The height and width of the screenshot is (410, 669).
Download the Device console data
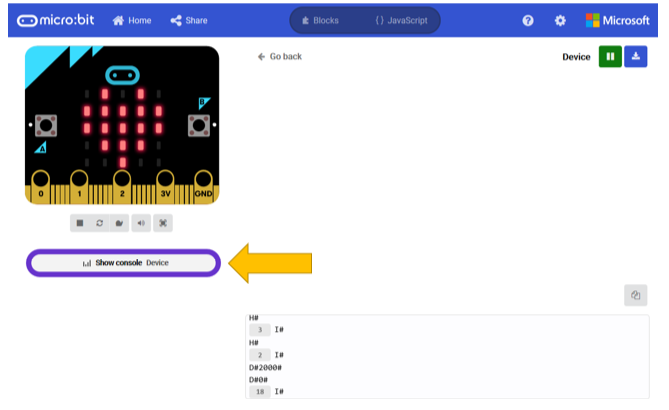tap(636, 56)
